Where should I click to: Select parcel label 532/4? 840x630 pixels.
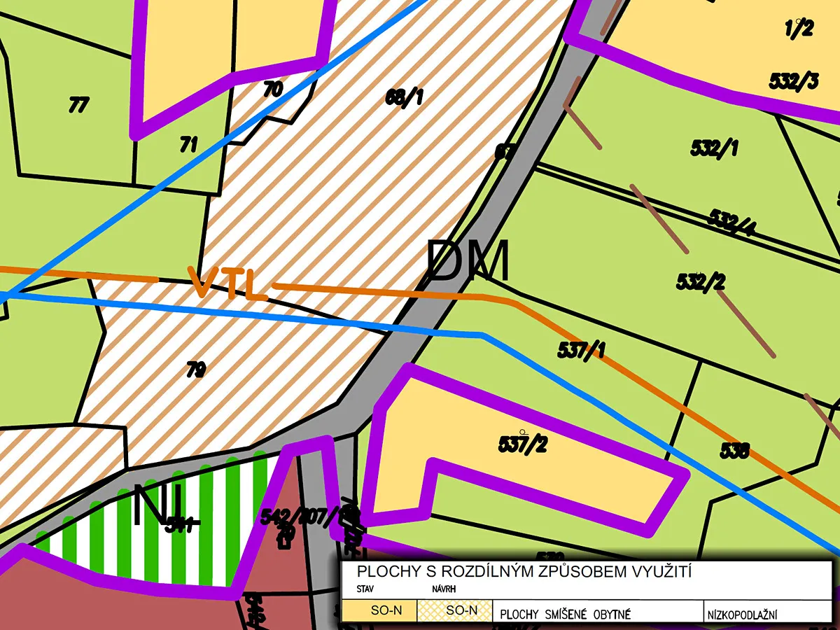(732, 222)
